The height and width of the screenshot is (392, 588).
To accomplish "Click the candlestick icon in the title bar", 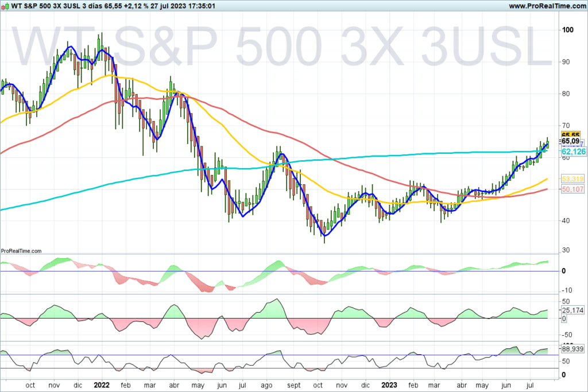I will (x=5, y=6).
